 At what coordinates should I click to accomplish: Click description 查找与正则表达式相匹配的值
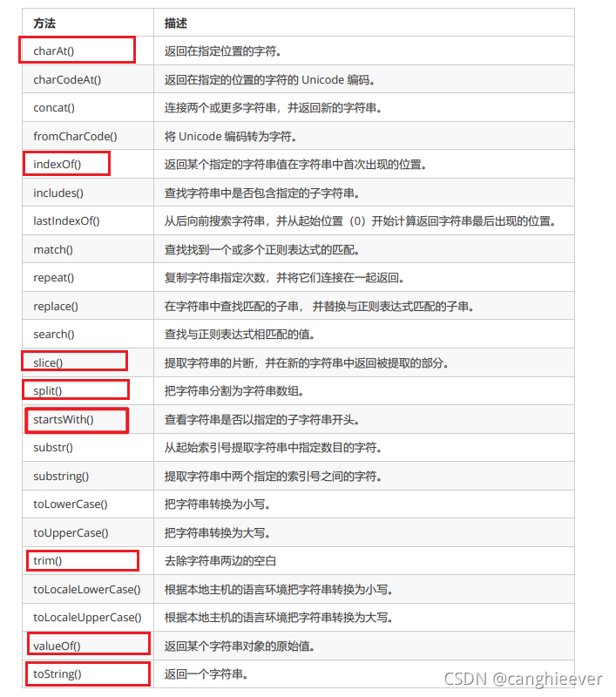point(240,335)
